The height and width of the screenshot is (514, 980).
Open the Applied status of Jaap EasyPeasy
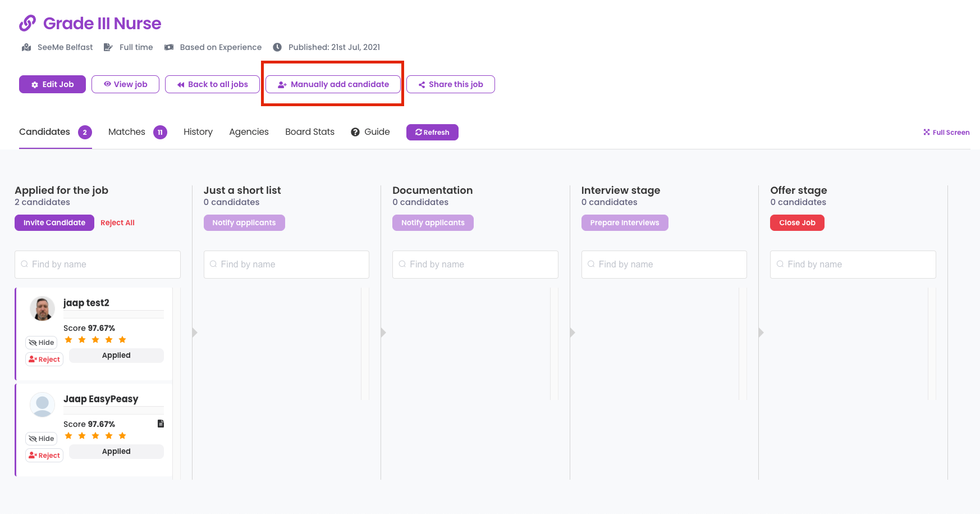116,452
